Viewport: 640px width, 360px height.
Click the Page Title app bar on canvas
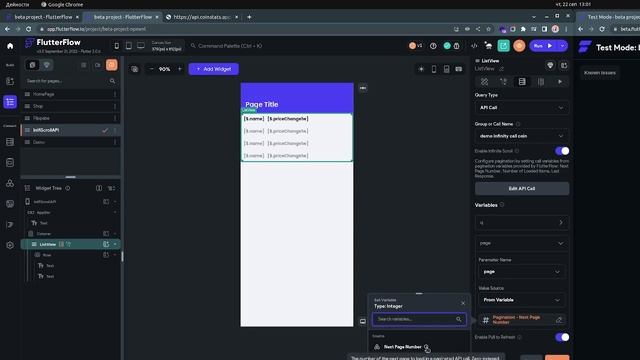click(297, 98)
